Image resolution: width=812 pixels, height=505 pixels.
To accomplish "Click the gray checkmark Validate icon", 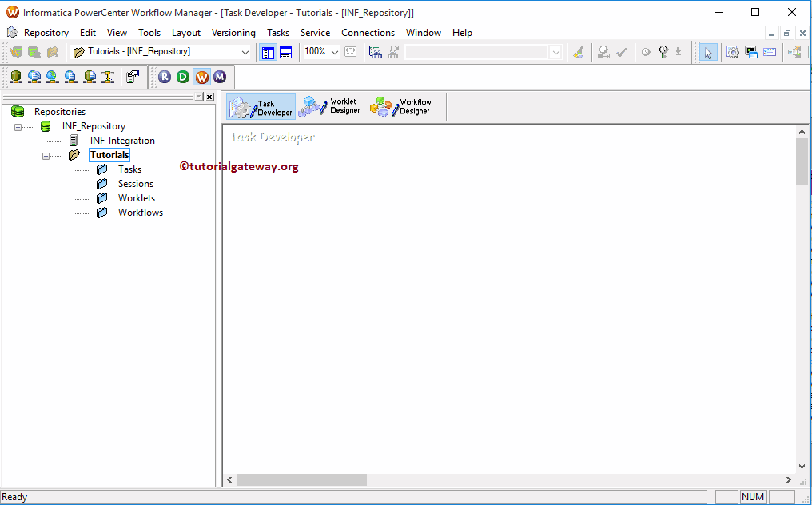I will click(x=622, y=52).
